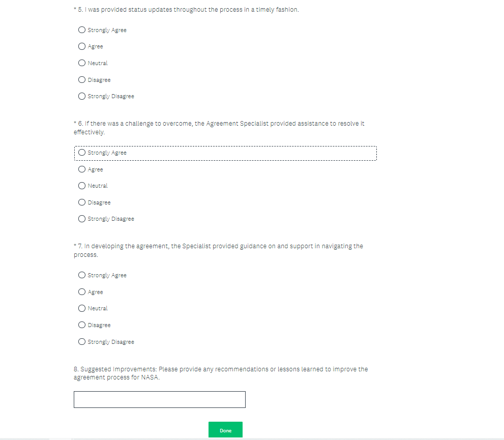Click the question 6 Agreement Specialist statement text
Screen dimensions: 504x440
tap(219, 128)
